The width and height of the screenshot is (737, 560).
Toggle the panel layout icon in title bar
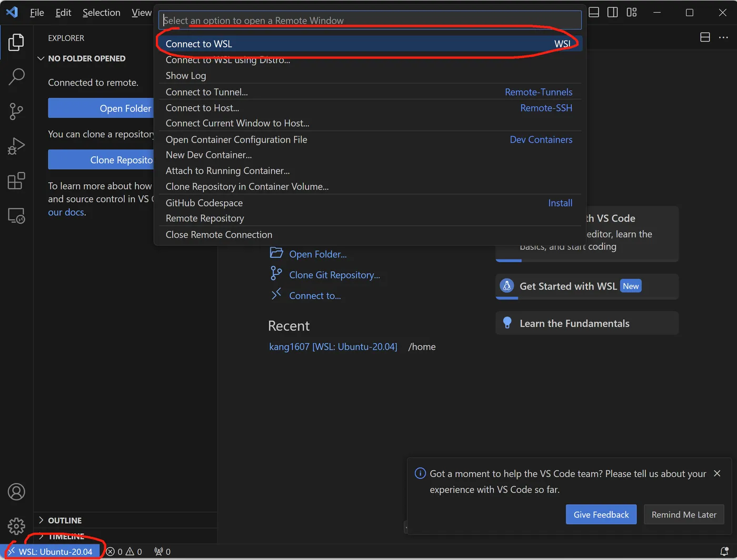(594, 12)
